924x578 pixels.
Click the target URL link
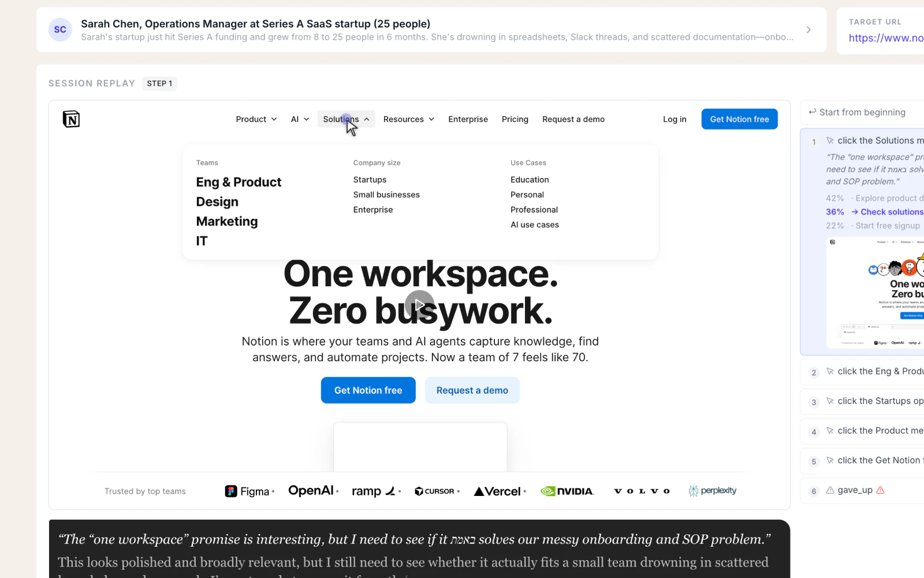coord(886,38)
